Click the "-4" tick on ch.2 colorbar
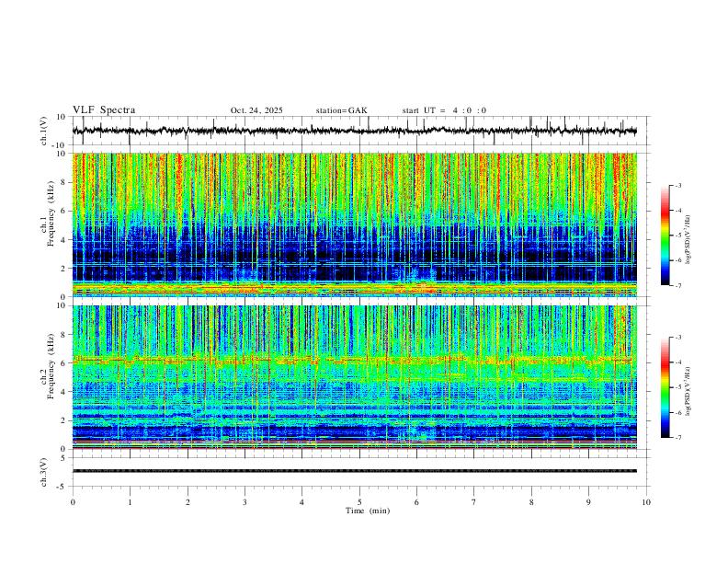 click(677, 362)
